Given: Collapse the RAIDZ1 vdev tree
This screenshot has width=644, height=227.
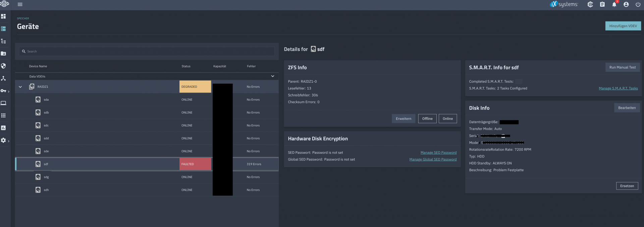Looking at the screenshot, I should click(20, 87).
